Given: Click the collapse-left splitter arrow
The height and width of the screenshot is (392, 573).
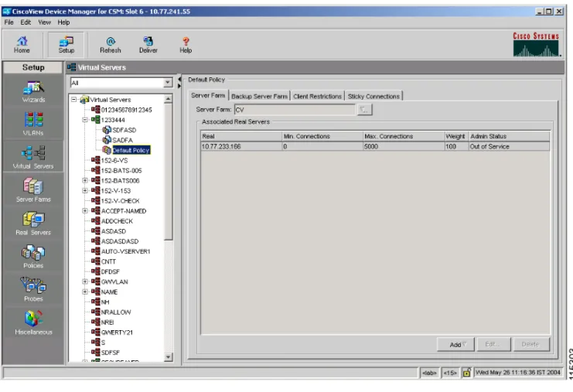Looking at the screenshot, I should tap(179, 79).
